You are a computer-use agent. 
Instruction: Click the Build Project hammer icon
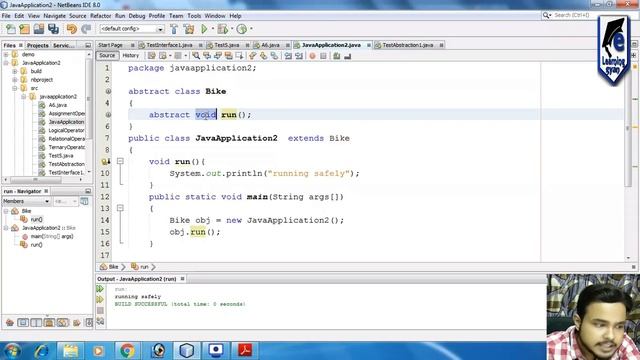[174, 29]
